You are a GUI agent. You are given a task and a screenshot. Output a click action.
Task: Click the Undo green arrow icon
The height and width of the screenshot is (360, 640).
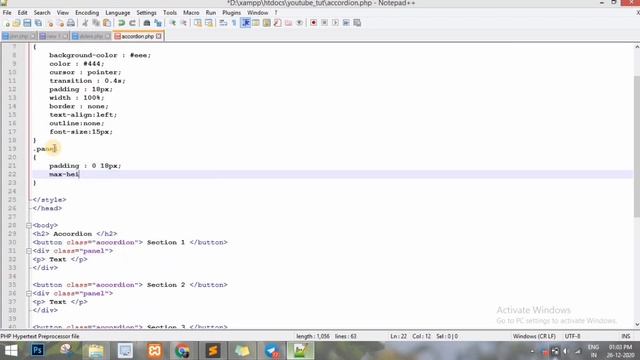point(121,23)
